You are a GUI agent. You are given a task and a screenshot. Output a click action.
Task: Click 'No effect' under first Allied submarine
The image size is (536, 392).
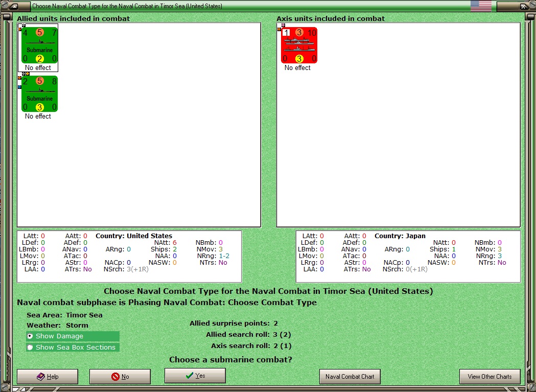[38, 68]
